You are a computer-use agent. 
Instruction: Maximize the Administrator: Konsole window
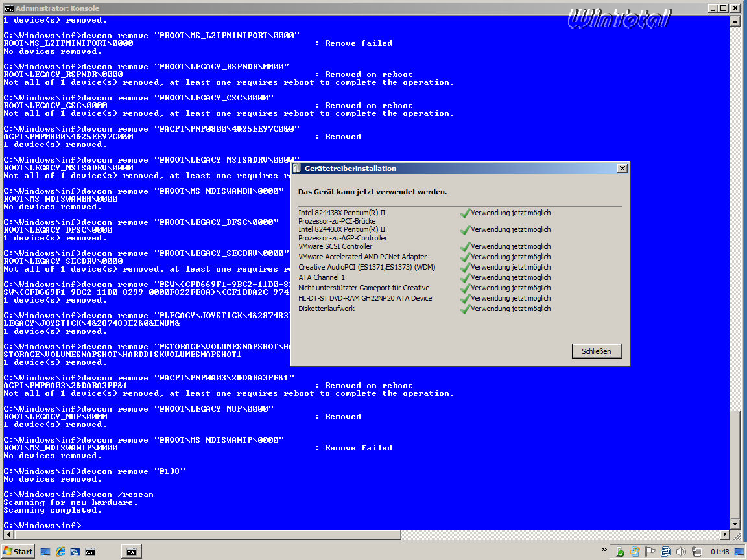point(723,8)
